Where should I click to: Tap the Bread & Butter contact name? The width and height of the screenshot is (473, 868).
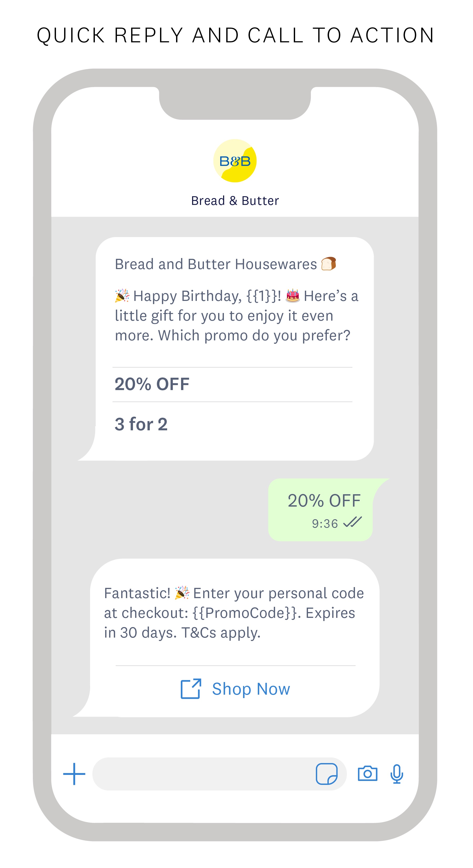coord(235,201)
